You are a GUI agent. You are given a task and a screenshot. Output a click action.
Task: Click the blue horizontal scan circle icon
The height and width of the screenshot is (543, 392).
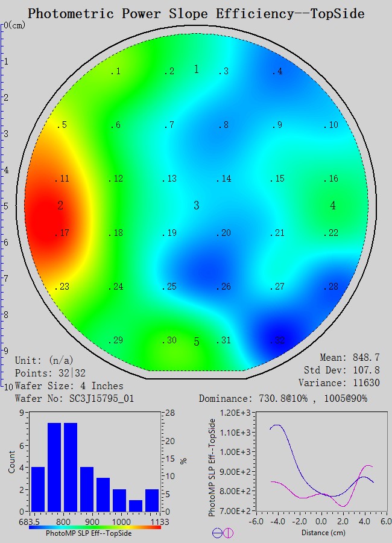[x=217, y=533]
